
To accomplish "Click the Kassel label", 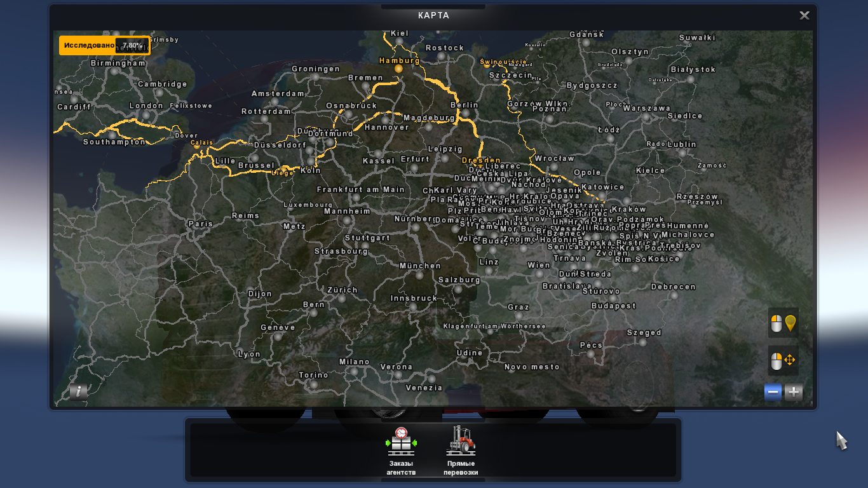I will click(379, 161).
